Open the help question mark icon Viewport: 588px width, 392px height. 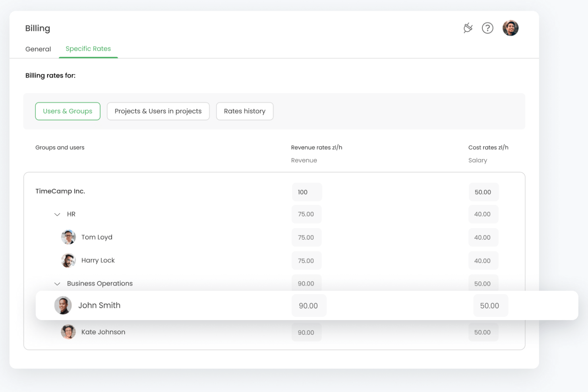pos(487,28)
